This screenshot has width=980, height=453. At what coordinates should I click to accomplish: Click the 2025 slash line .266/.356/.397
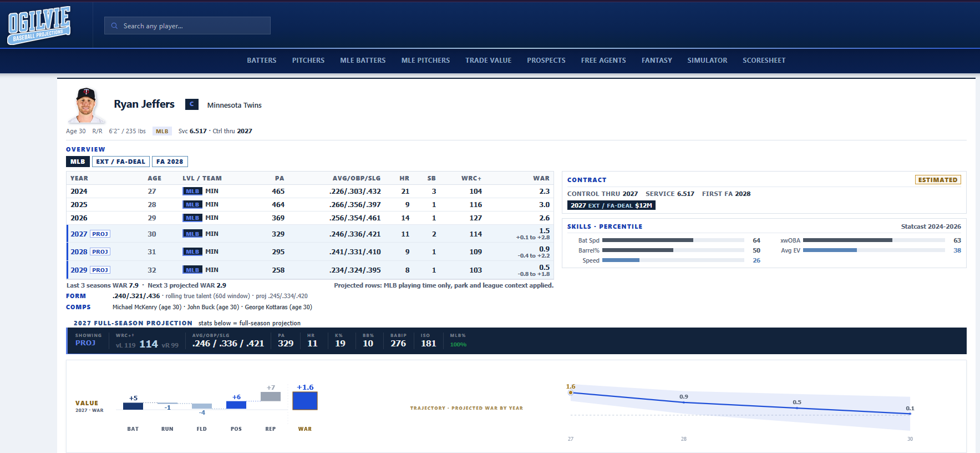click(355, 205)
